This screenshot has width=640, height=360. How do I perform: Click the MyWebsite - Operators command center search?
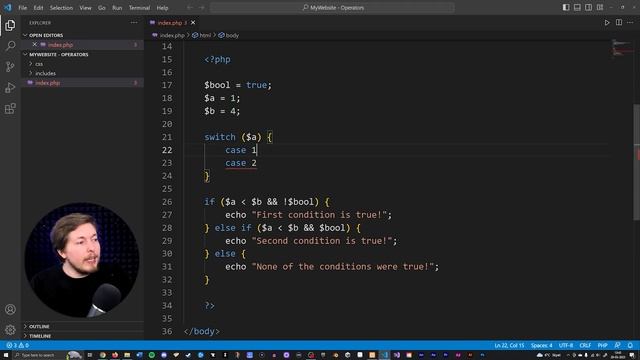(332, 7)
